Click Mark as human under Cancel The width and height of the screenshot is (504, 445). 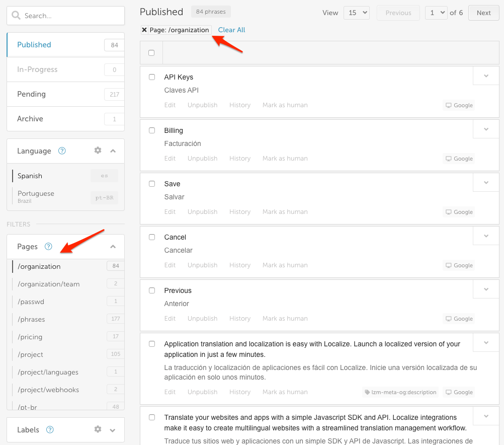point(285,265)
